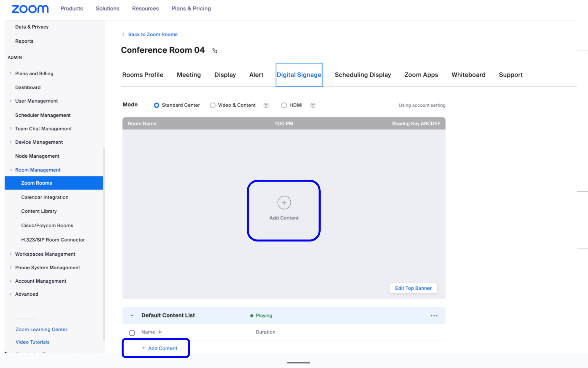Click Using account setting text
Viewport: 588px width, 368px height.
422,105
